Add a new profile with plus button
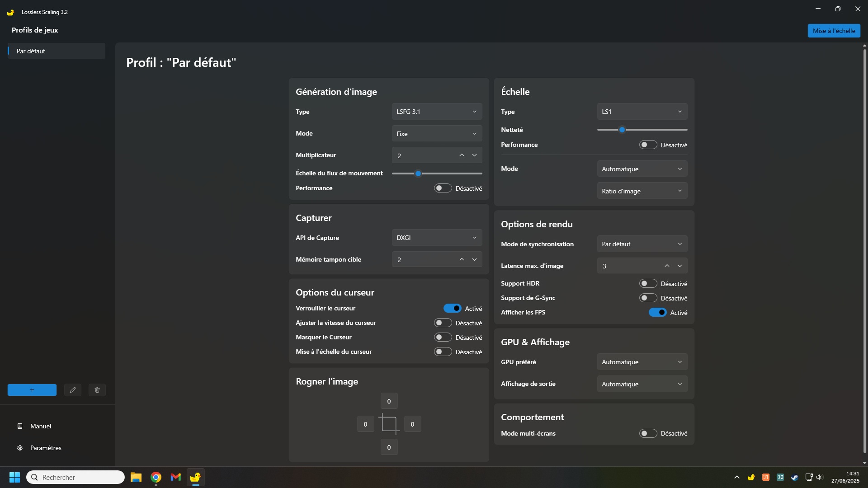Image resolution: width=868 pixels, height=488 pixels. (x=32, y=390)
